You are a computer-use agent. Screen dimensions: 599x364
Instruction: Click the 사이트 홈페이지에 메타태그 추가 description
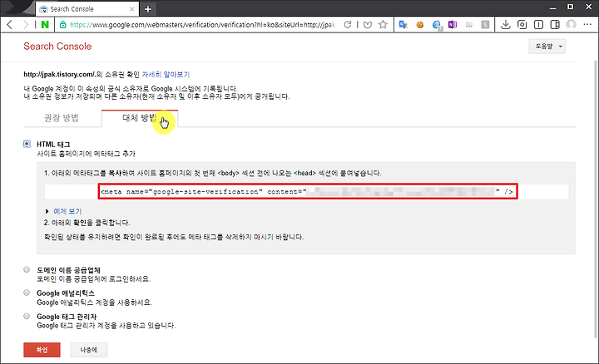[x=87, y=154]
